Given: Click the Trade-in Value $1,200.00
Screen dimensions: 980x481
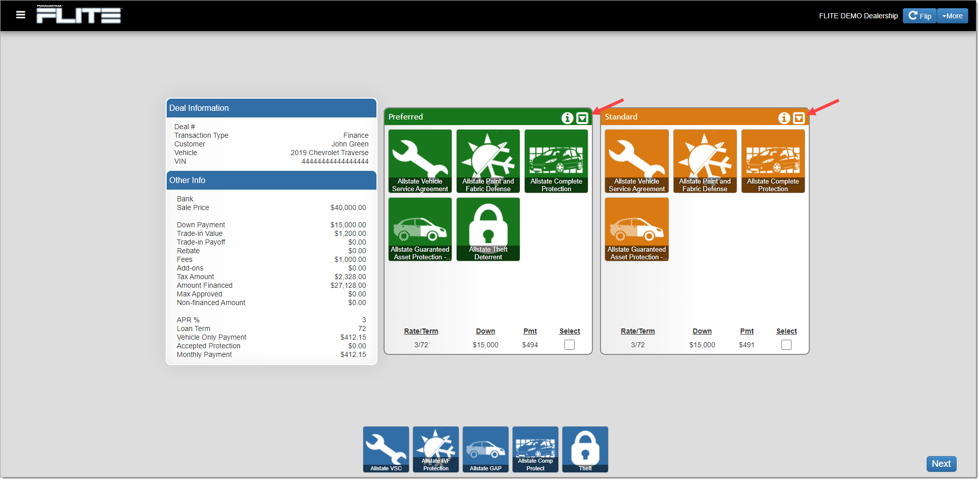Looking at the screenshot, I should [x=350, y=233].
